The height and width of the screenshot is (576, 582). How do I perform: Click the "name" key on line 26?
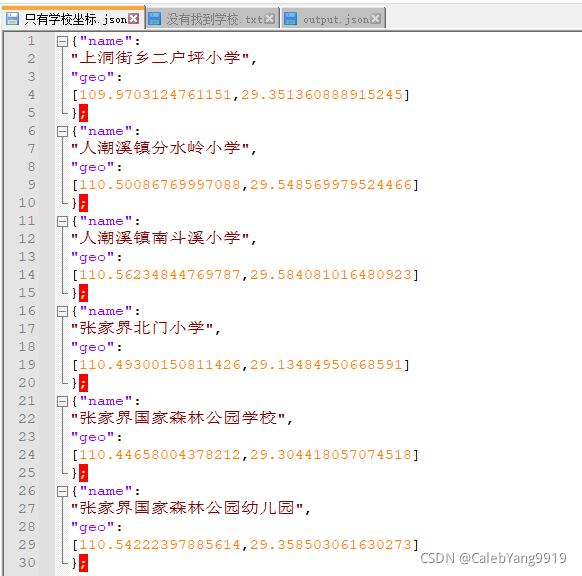point(106,491)
